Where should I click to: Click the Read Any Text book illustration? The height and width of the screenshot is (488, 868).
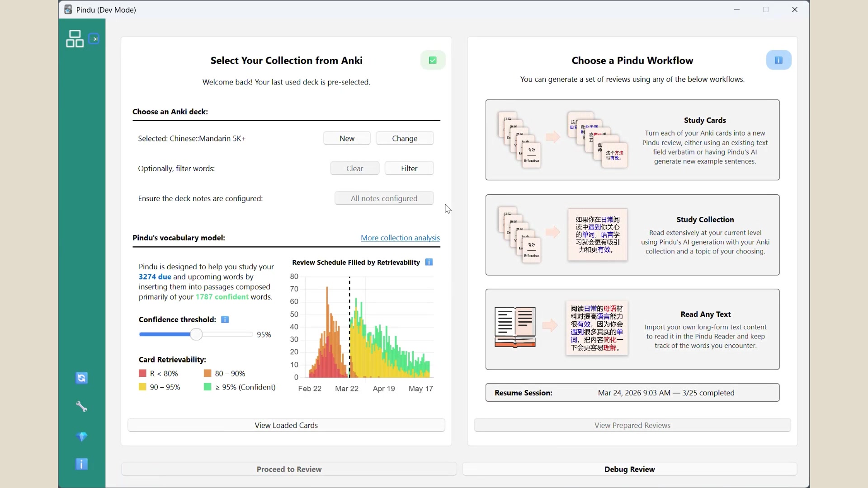515,327
